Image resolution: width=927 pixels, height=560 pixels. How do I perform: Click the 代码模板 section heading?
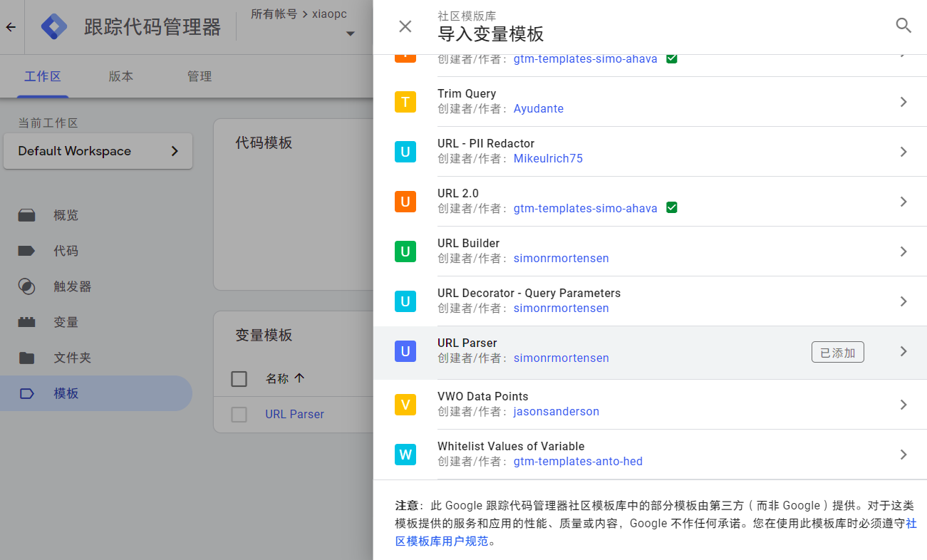coord(264,142)
